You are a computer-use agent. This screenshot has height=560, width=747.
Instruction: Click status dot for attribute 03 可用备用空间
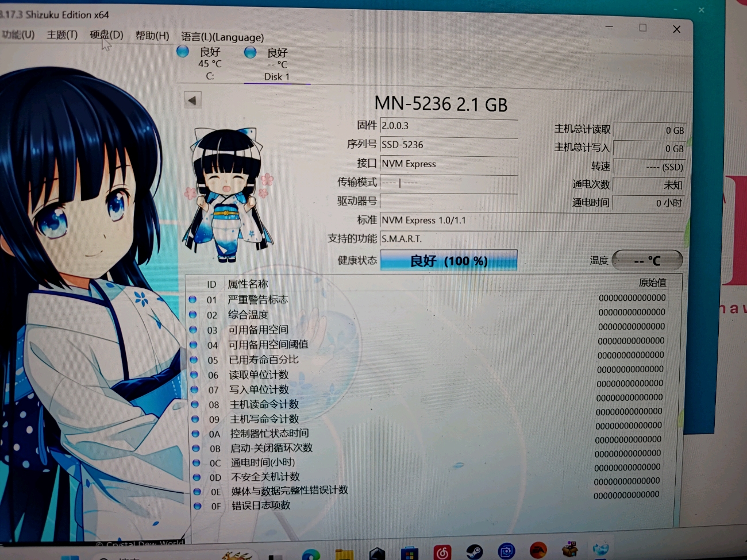[x=194, y=330]
